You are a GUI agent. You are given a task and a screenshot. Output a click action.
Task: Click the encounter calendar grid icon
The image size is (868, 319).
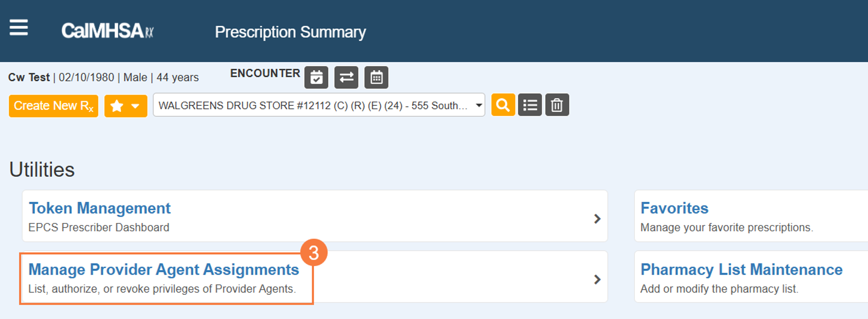coord(376,78)
